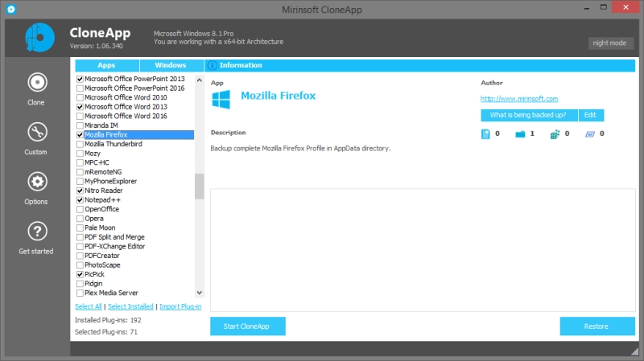
Task: Select mRemoteNG in the app list
Action: (103, 172)
